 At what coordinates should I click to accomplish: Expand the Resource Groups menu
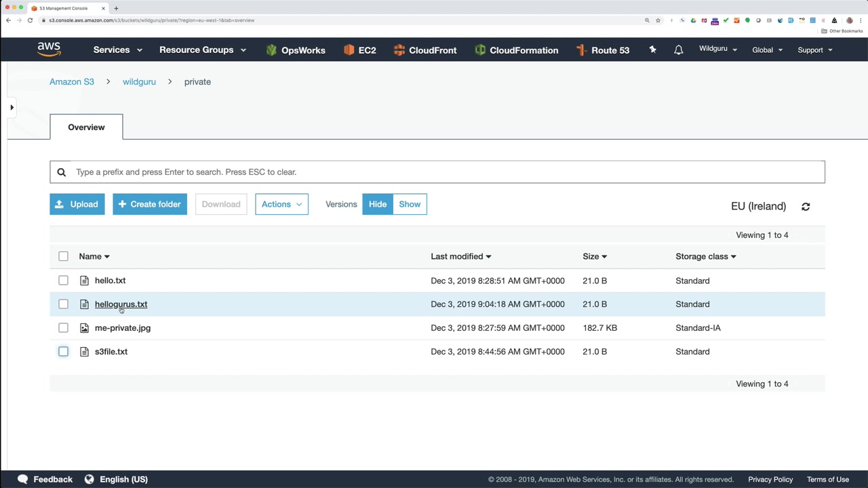(x=203, y=50)
